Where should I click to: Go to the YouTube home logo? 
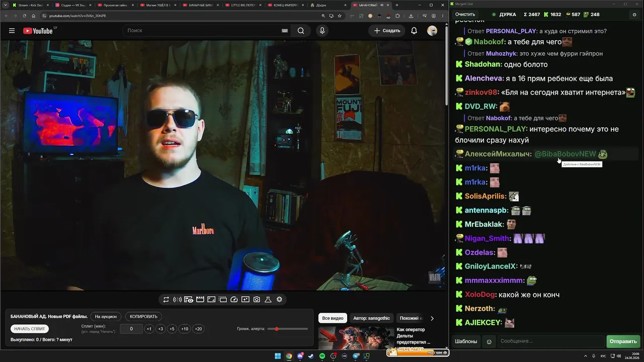38,31
